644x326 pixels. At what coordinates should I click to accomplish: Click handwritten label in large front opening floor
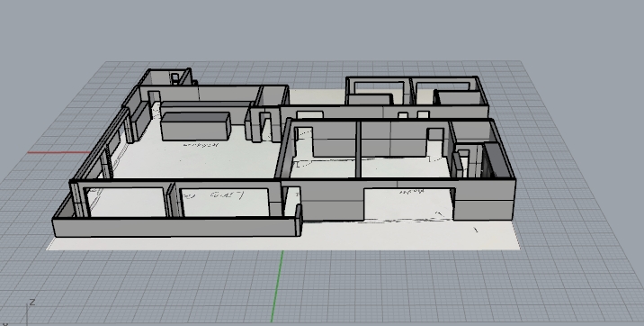click(x=412, y=192)
